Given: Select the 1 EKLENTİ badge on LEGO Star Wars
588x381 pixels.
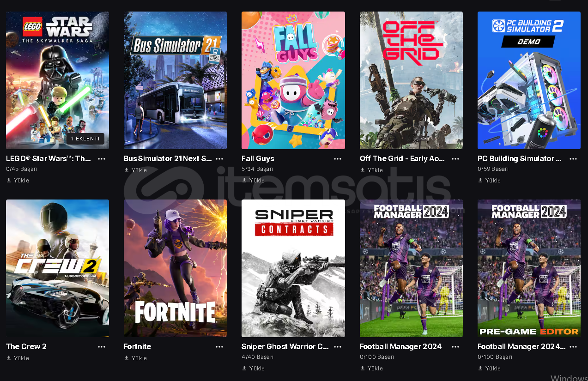Looking at the screenshot, I should pyautogui.click(x=85, y=139).
